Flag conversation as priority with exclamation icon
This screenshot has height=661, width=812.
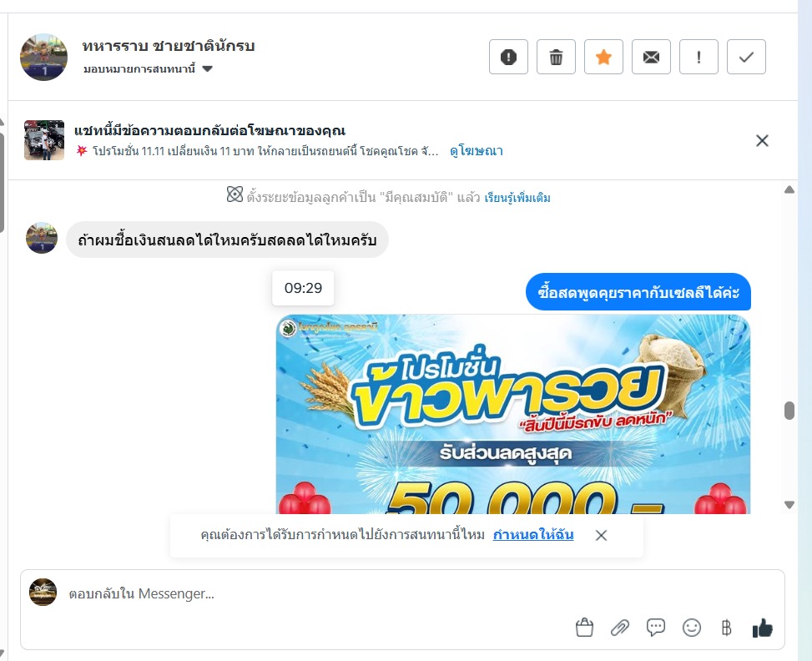pos(699,57)
